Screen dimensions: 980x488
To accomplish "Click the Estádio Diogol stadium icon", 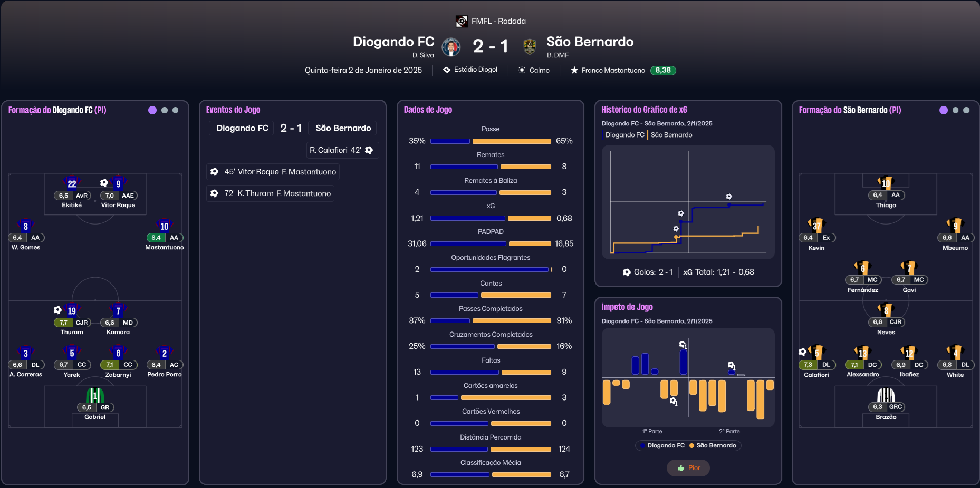I will (447, 70).
